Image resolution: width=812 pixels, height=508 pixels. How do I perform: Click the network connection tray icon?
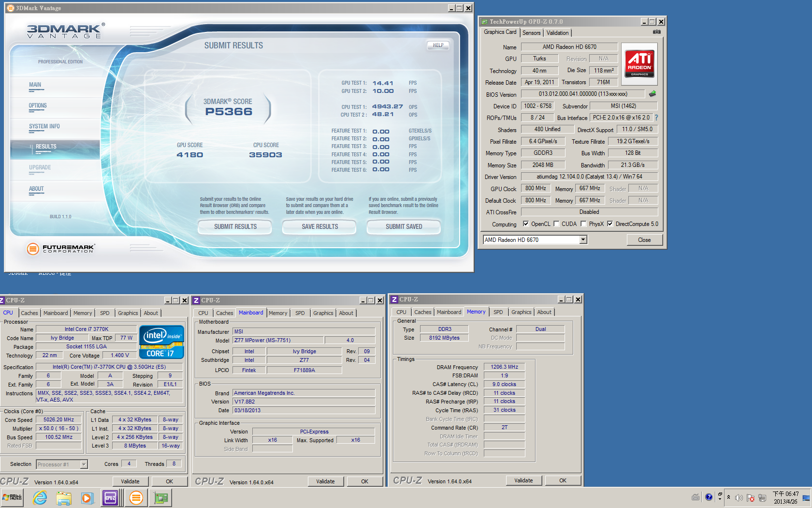(762, 497)
